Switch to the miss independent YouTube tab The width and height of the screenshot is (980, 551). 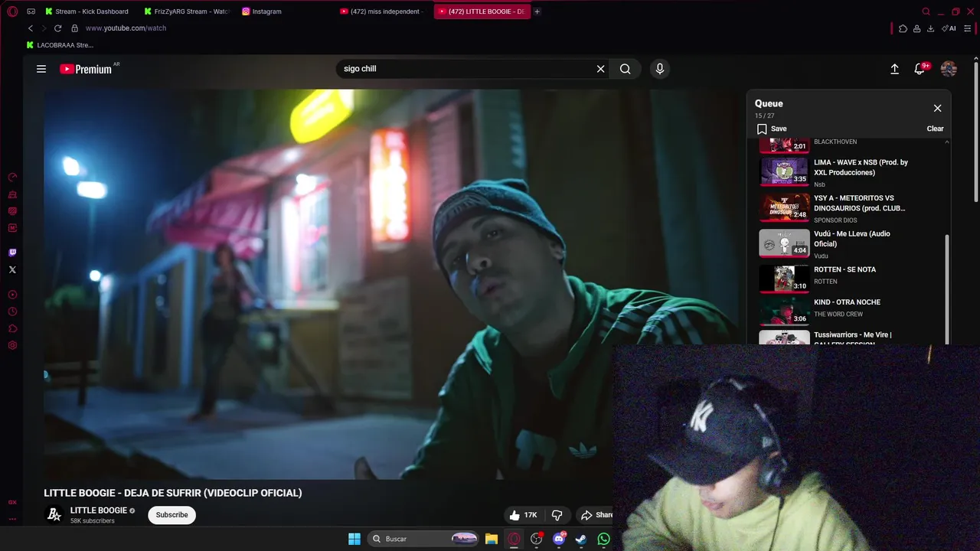[383, 11]
